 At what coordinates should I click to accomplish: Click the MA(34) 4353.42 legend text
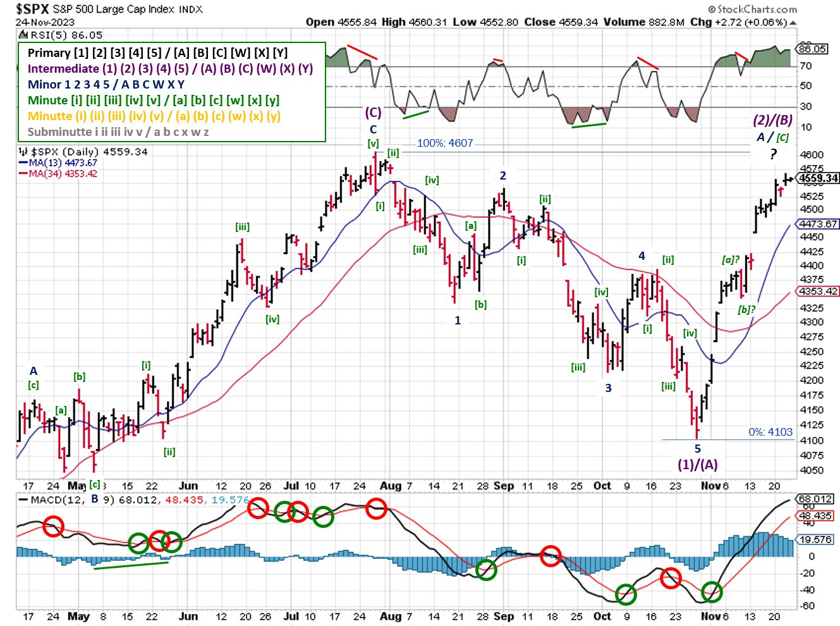pyautogui.click(x=63, y=174)
